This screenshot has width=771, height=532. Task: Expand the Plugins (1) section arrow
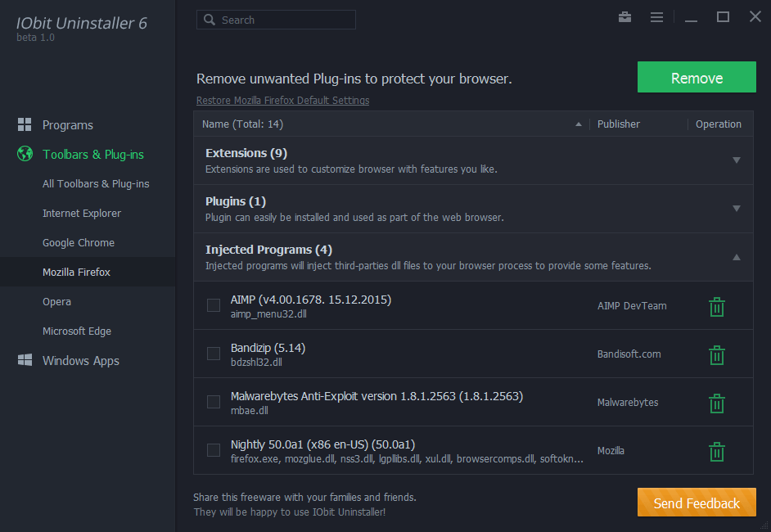[x=737, y=209]
